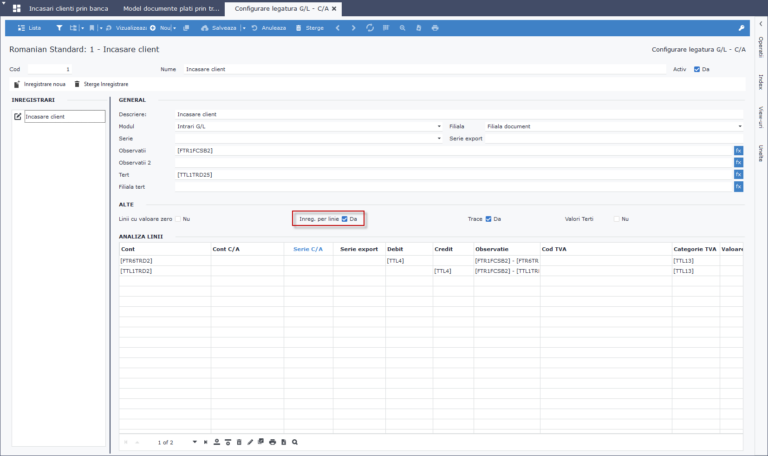The height and width of the screenshot is (456, 768).
Task: Toggle Linii cu valoare zero checkbox
Action: pyautogui.click(x=178, y=219)
